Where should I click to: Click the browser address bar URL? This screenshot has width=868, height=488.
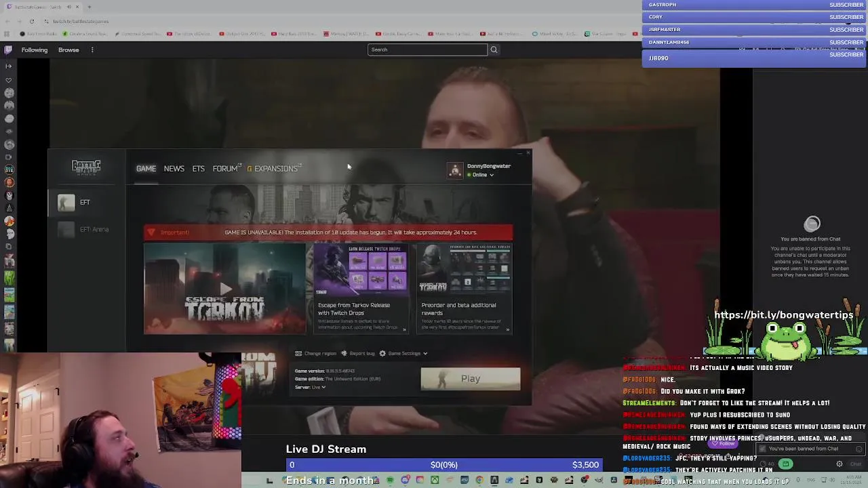click(81, 21)
